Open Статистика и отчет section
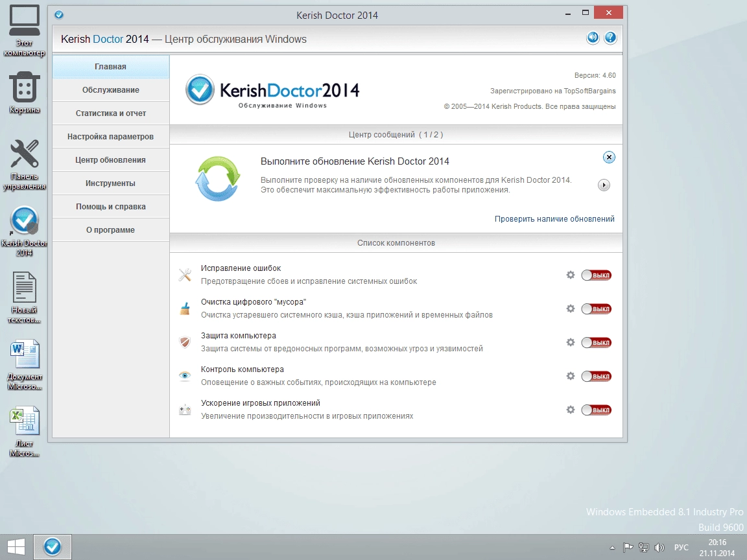The width and height of the screenshot is (747, 560). pos(110,113)
